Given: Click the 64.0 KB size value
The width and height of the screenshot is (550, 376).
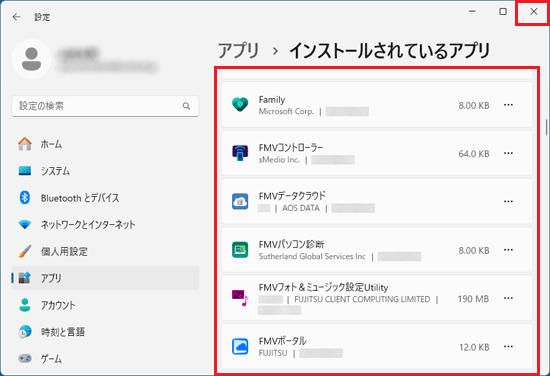Looking at the screenshot, I should [x=474, y=154].
